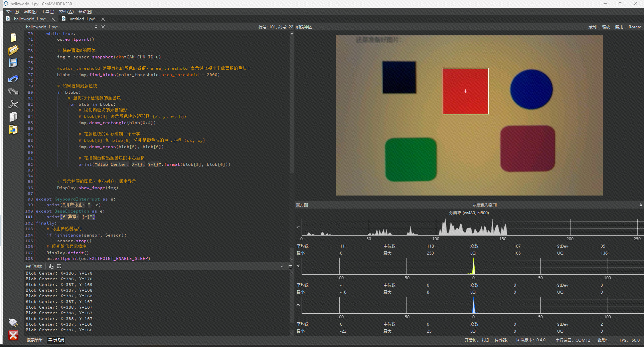Click the '串行端口: COM12' status entry

(x=573, y=340)
